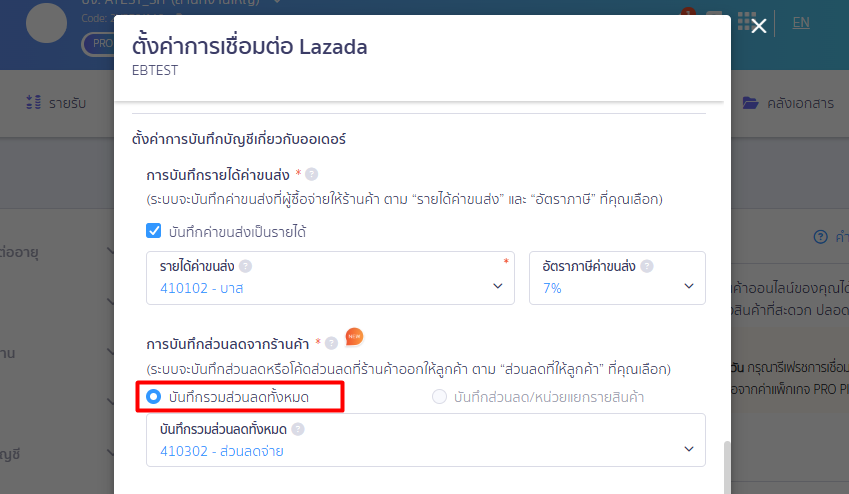Open อัตราภาษีค่าขนส่ง dropdown

(x=617, y=278)
